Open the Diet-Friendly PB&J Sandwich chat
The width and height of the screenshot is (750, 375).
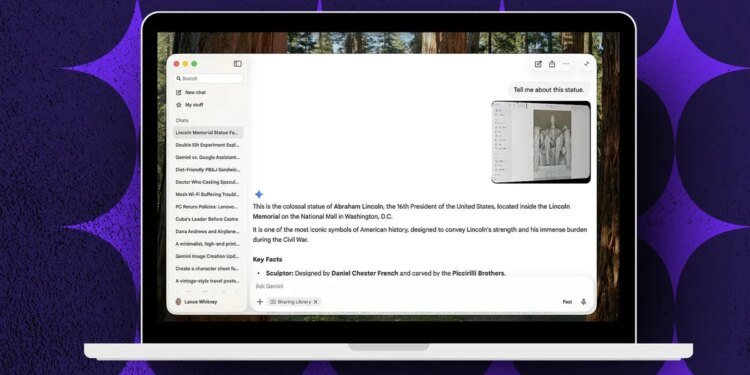point(208,170)
